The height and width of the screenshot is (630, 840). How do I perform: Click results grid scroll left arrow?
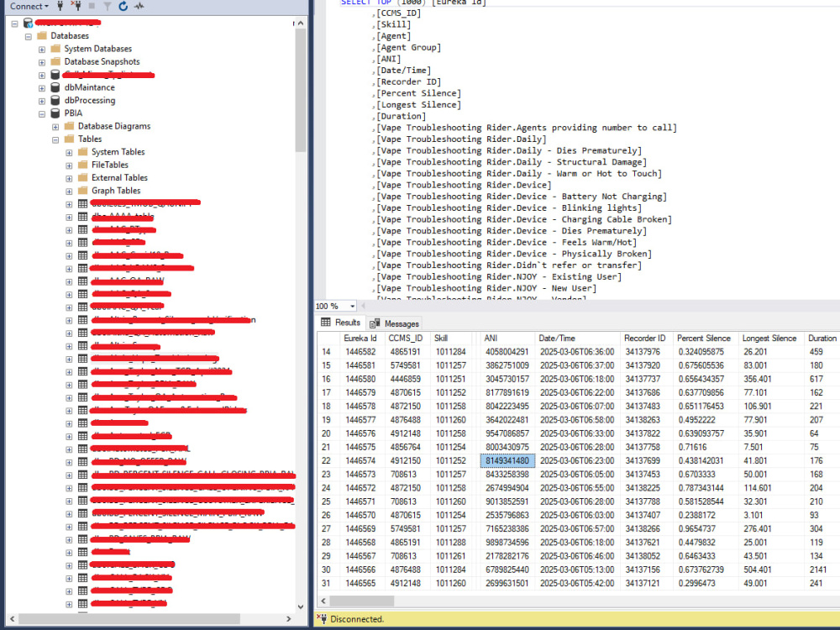(x=323, y=601)
